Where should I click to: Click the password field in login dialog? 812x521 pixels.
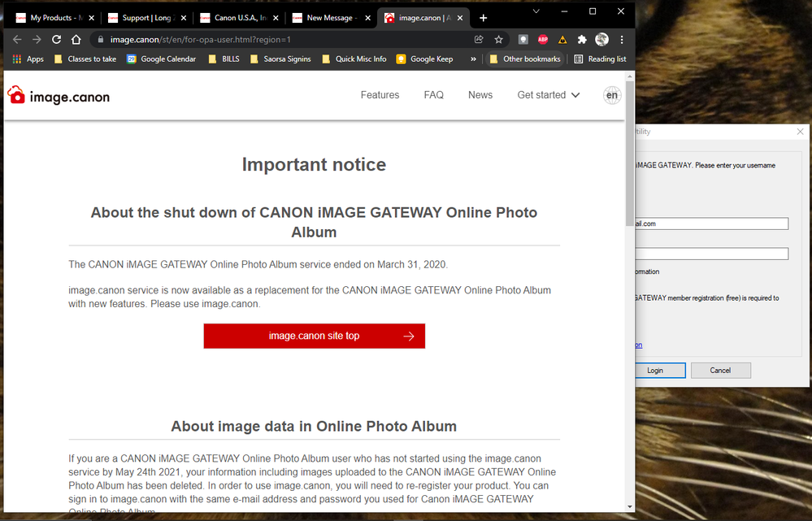click(711, 254)
